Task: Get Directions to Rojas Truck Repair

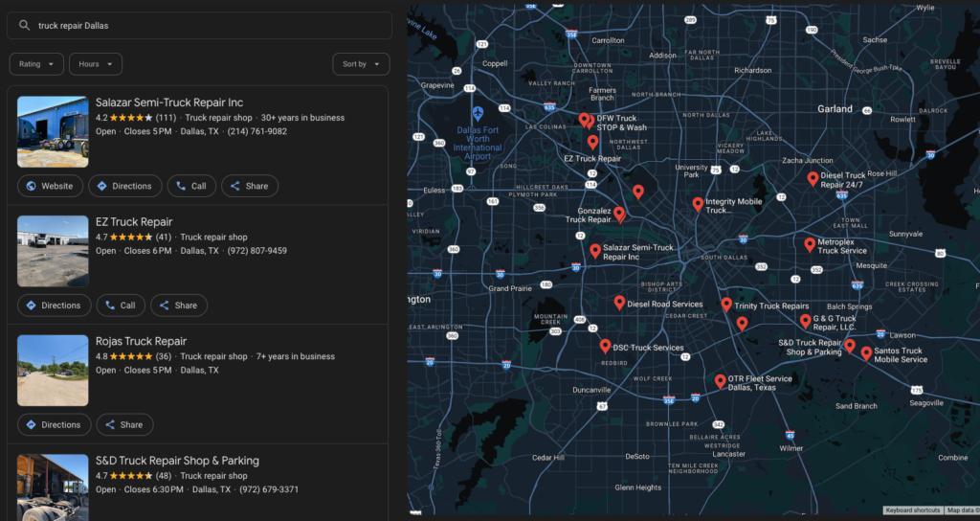Action: point(54,424)
